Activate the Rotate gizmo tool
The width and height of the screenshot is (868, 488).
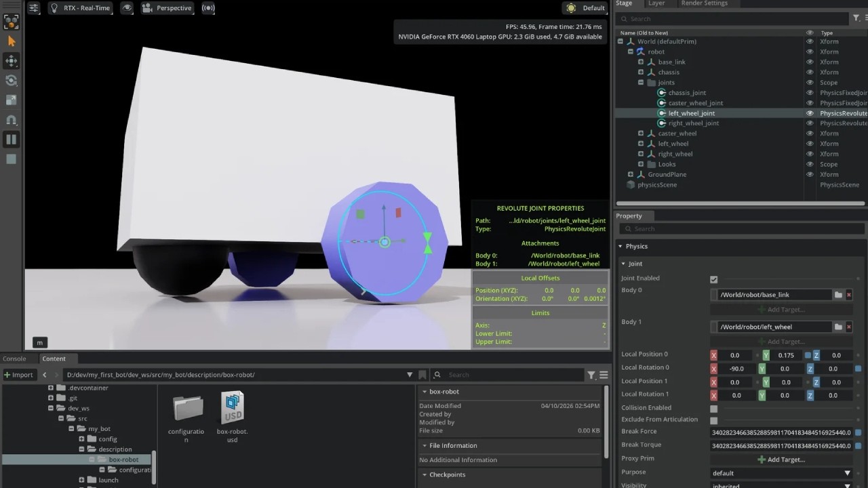[11, 81]
